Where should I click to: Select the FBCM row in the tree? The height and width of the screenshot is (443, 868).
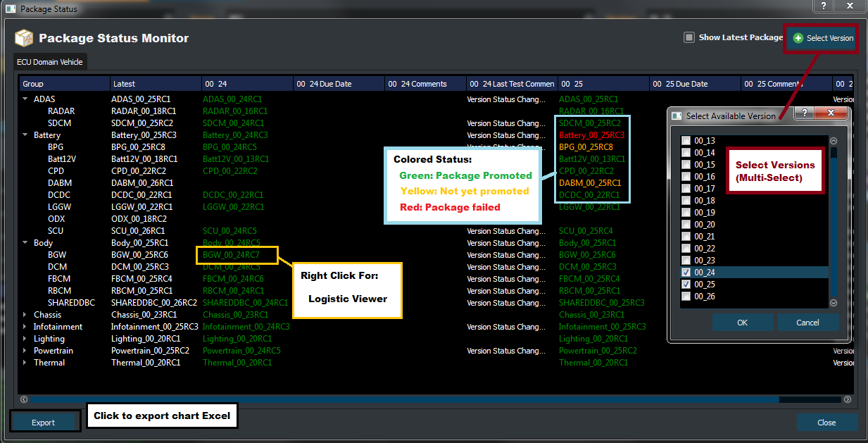[x=59, y=279]
